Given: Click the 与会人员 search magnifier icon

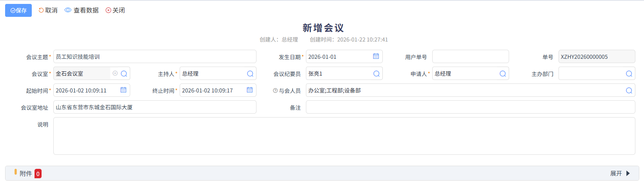Looking at the screenshot, I should (629, 90).
